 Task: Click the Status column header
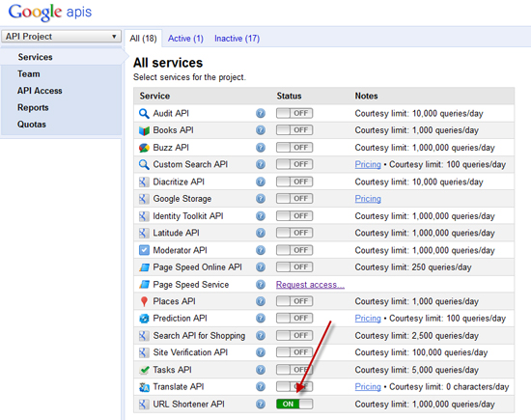[x=289, y=96]
